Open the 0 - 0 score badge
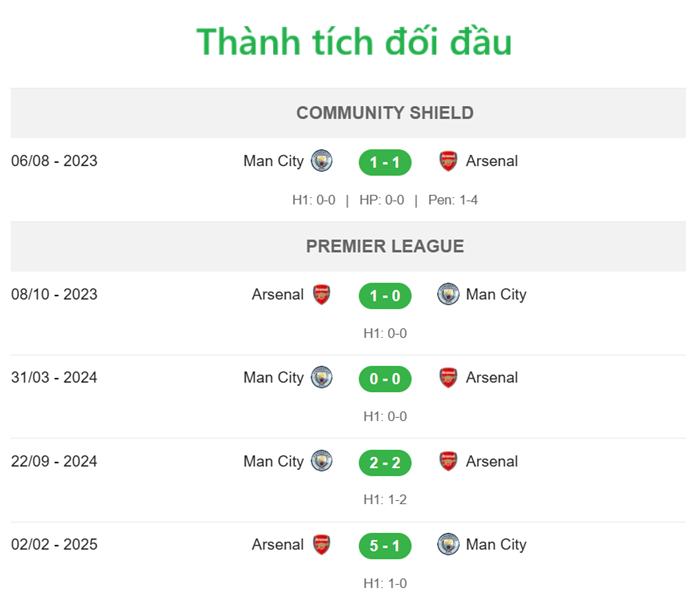The height and width of the screenshot is (595, 691). click(x=385, y=379)
